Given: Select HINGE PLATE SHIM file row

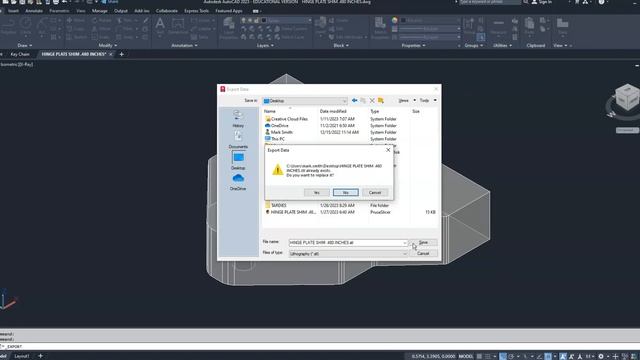Looking at the screenshot, I should [349, 212].
